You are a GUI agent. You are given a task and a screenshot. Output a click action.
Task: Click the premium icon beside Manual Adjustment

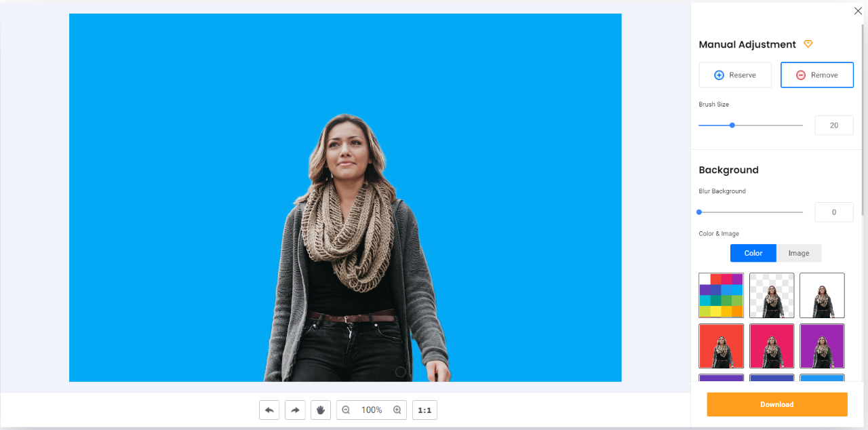click(808, 43)
